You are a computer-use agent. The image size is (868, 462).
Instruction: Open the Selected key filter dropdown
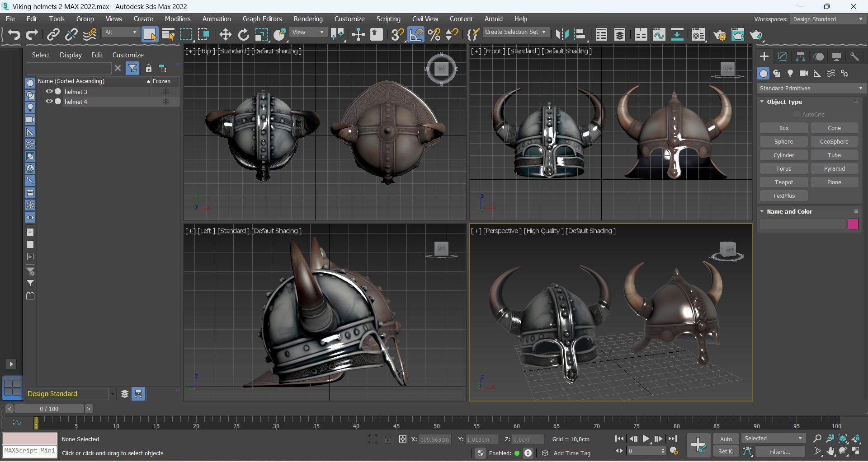773,439
